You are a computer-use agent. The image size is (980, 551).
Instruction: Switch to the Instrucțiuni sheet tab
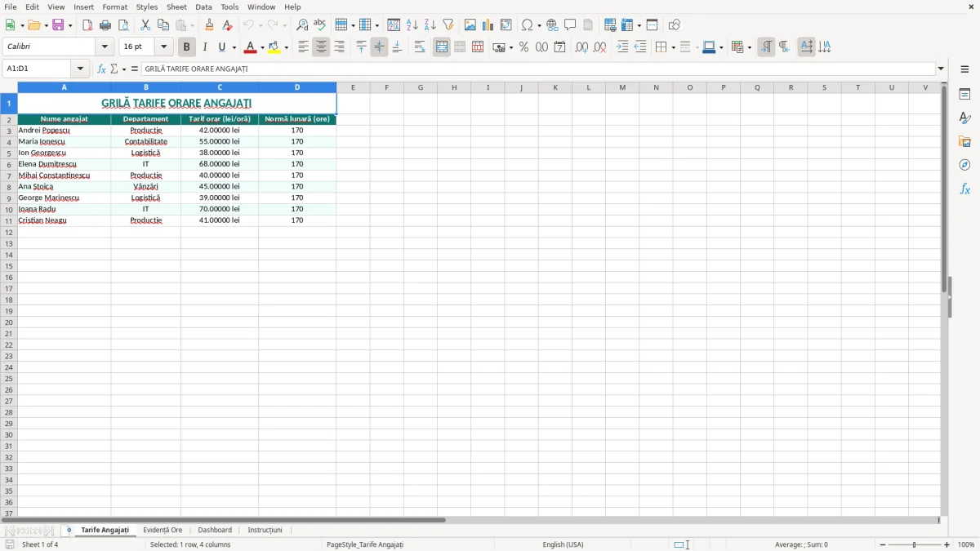coord(265,531)
